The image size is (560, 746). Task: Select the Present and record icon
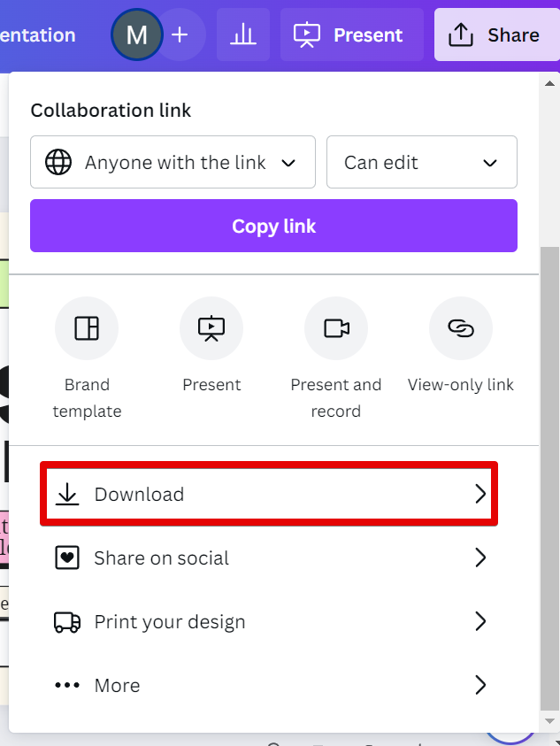[x=336, y=328]
